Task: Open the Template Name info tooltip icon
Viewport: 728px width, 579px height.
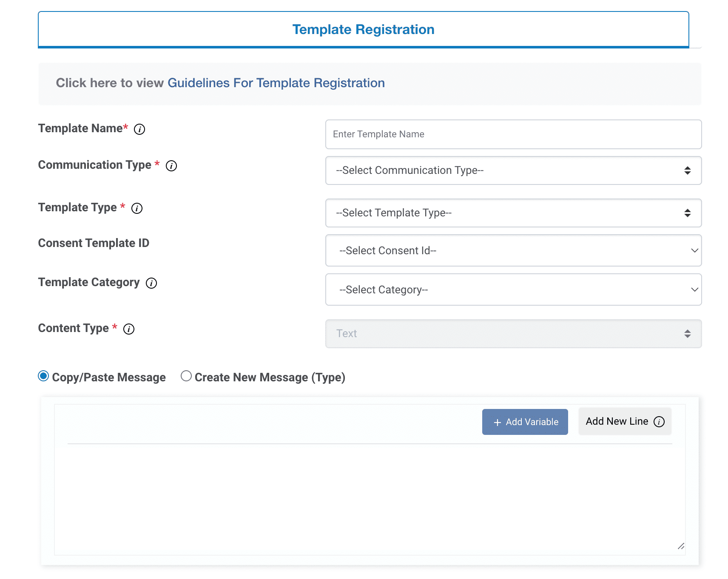Action: point(139,130)
